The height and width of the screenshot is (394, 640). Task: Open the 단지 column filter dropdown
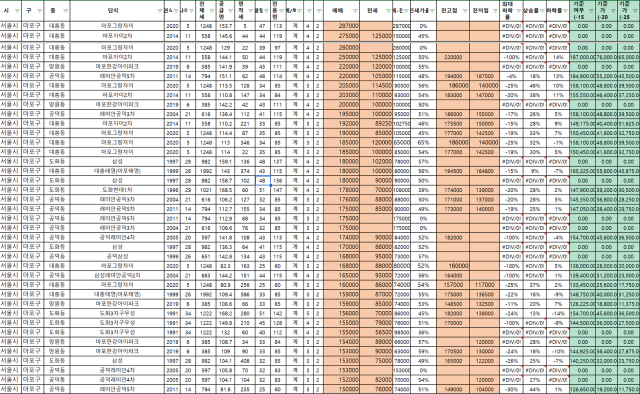pyautogui.click(x=160, y=11)
